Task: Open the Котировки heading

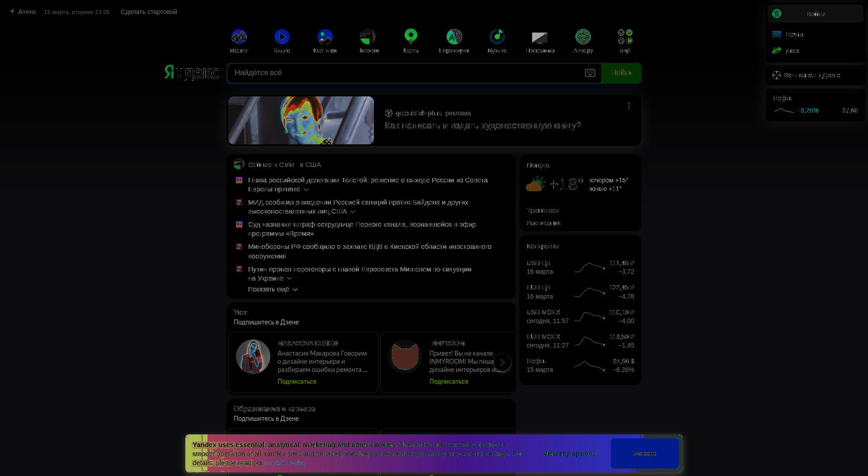Action: coord(543,246)
